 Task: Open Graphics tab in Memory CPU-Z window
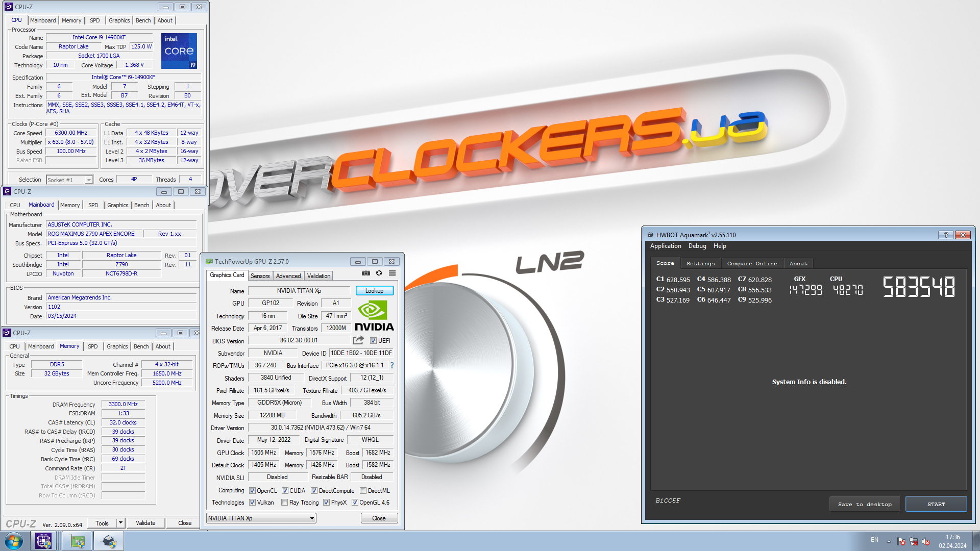(x=117, y=346)
